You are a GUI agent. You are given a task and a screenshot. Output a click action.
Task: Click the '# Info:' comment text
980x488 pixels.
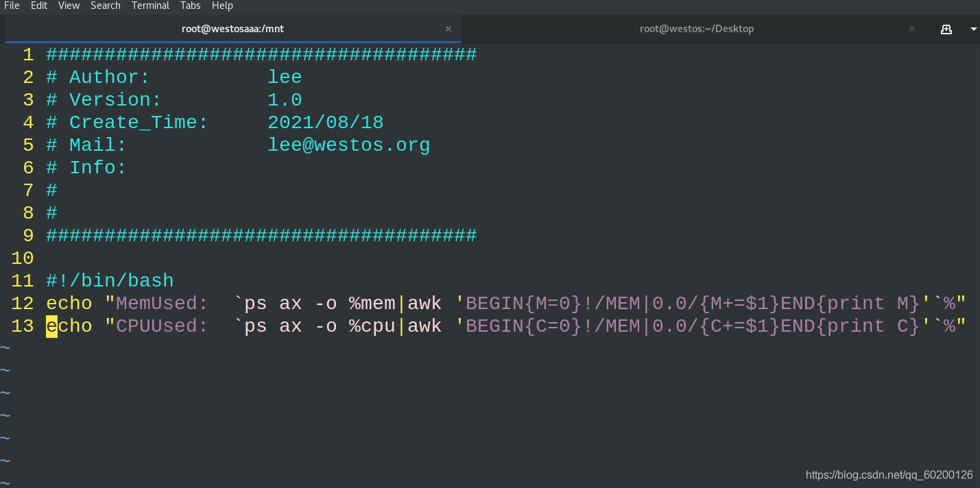coord(86,167)
